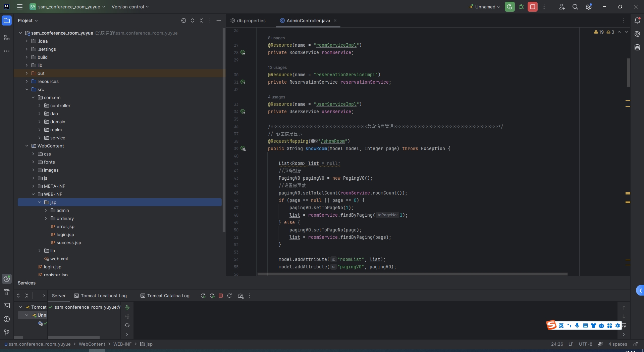Open Project view mode dropdown
Image resolution: width=644 pixels, height=352 pixels.
click(x=28, y=20)
